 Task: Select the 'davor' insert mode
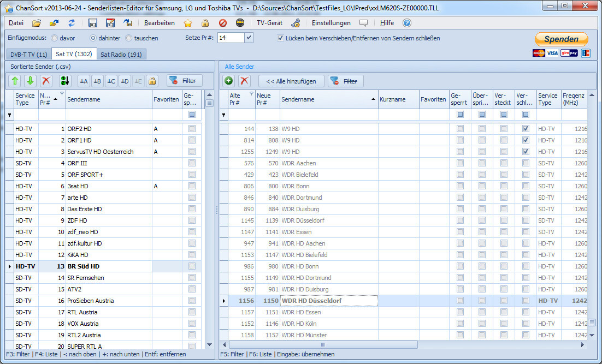55,38
